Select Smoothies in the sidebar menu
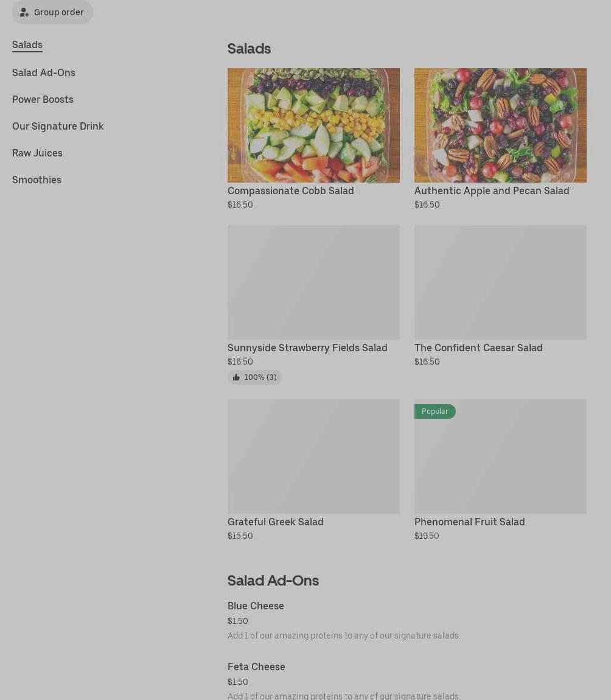 tap(37, 180)
